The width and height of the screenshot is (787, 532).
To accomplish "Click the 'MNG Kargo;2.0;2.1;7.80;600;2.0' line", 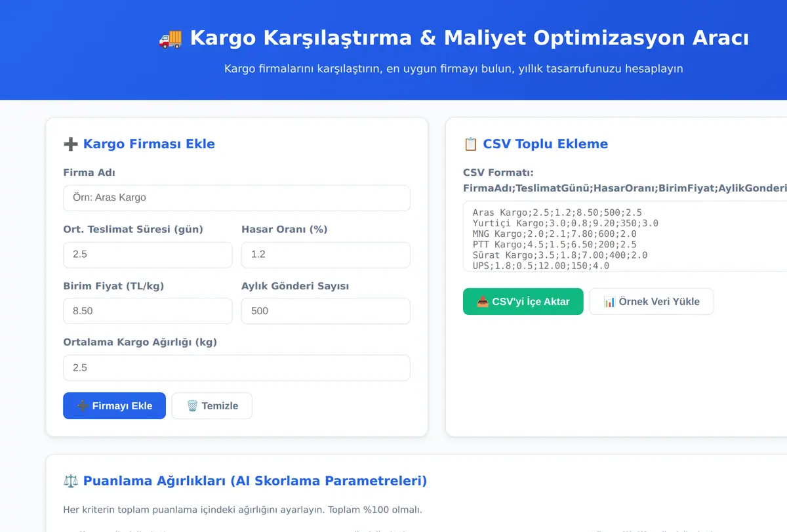I will [x=554, y=234].
